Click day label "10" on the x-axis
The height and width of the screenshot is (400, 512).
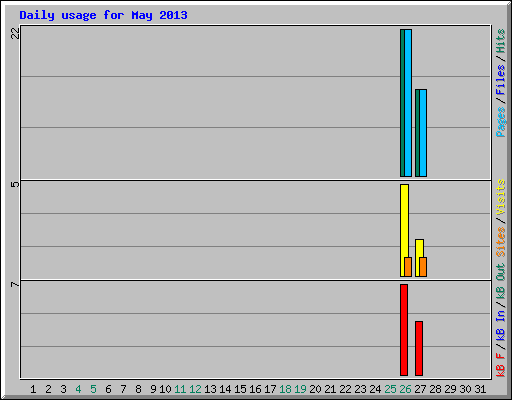(165, 389)
